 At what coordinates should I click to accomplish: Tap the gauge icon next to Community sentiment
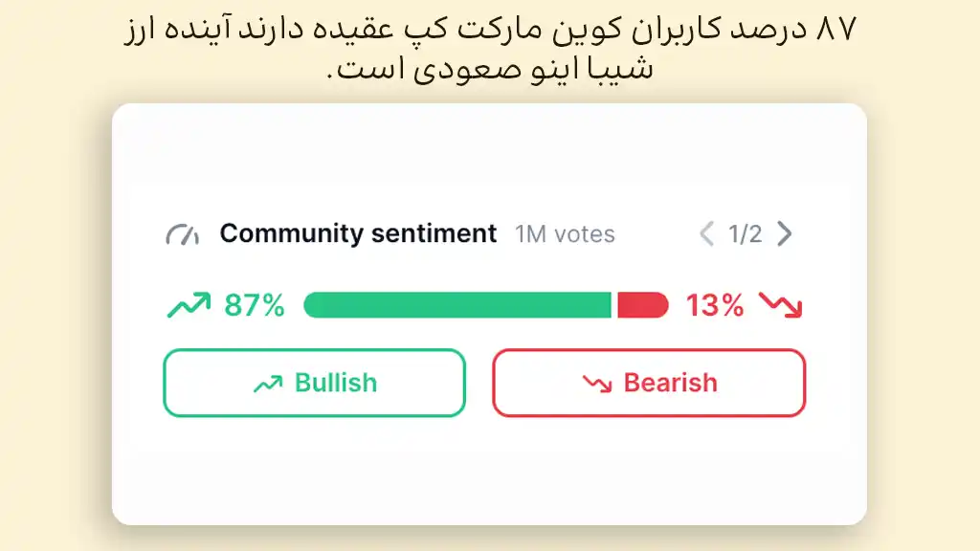[183, 233]
